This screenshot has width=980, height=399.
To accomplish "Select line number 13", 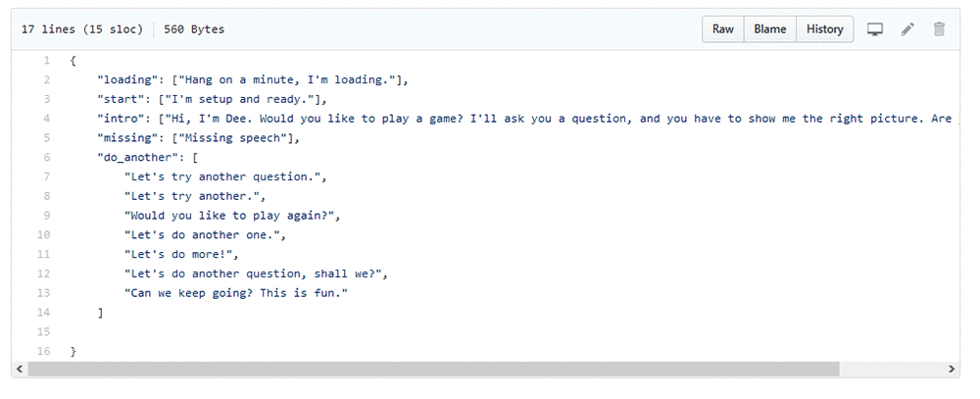I will 44,293.
